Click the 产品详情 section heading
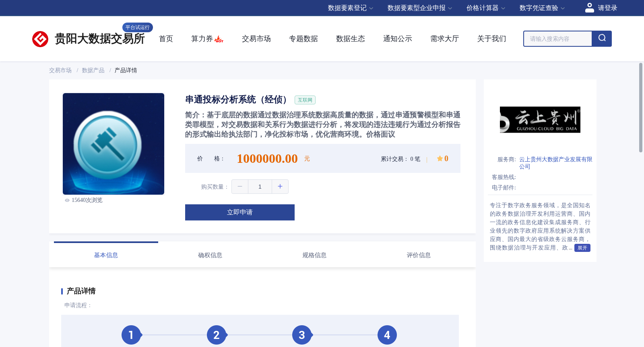 tap(81, 291)
